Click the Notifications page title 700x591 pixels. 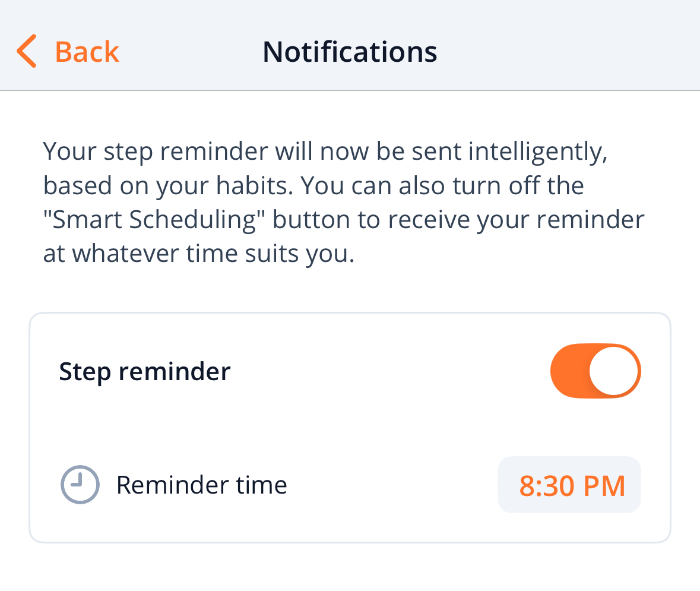click(350, 52)
